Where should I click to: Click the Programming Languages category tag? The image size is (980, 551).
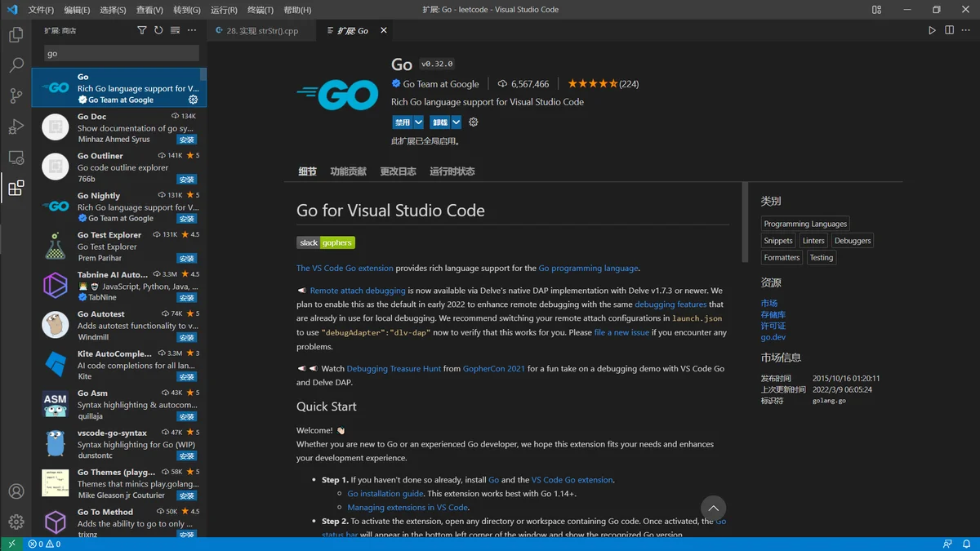[x=805, y=224]
